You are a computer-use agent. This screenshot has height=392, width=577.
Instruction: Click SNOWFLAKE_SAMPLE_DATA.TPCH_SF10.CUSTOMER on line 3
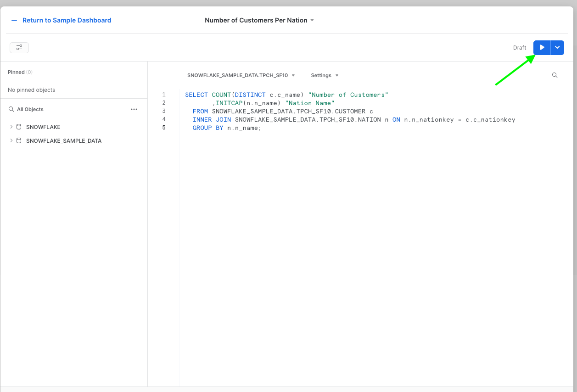click(x=289, y=111)
